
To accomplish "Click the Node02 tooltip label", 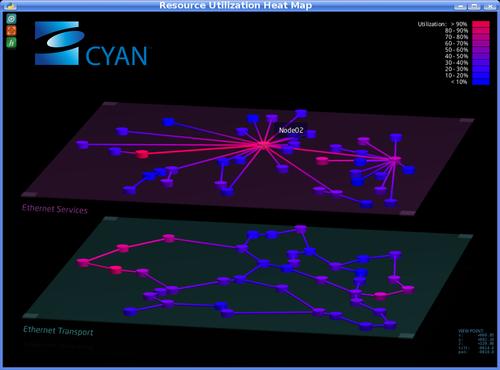I will pyautogui.click(x=291, y=130).
